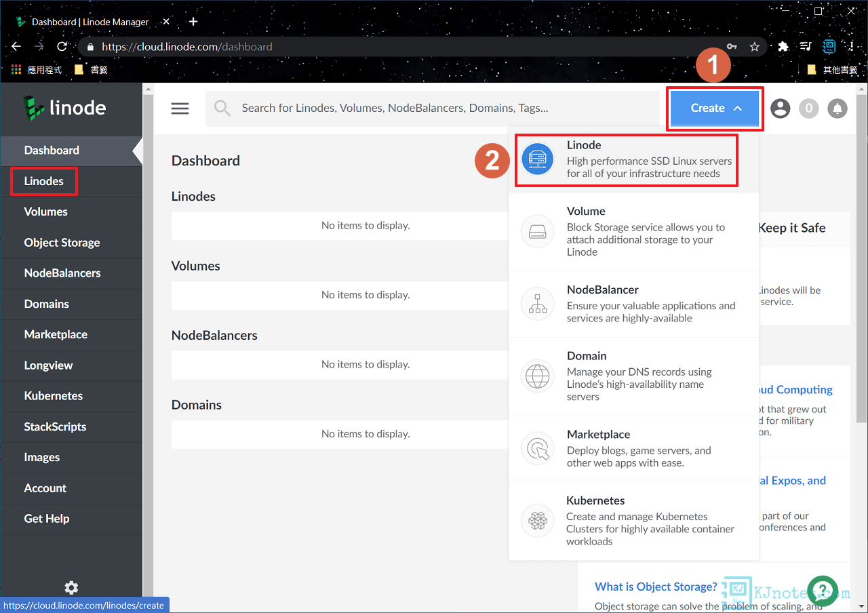Open the 'What is Object Storage?' article
Viewport: 868px width, 613px height.
click(656, 587)
